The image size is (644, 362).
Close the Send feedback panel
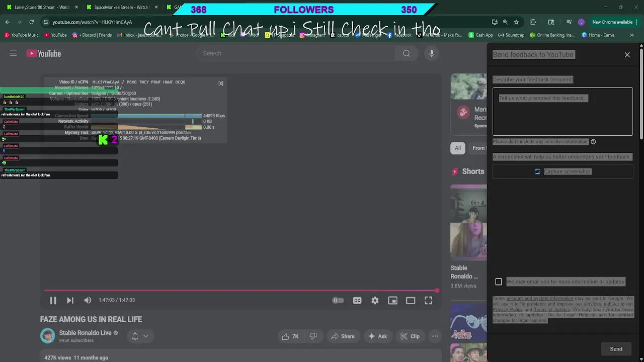pyautogui.click(x=627, y=55)
